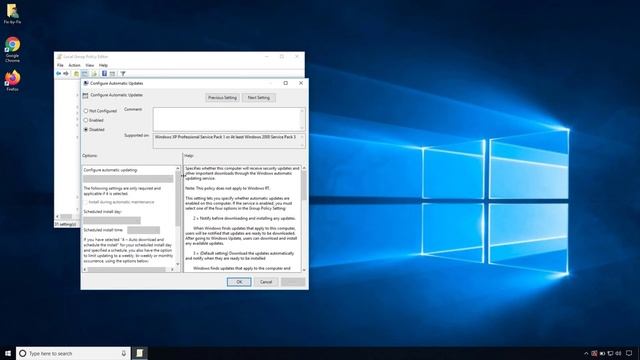Click the Cancel button
This screenshot has width=640, height=360.
click(266, 282)
